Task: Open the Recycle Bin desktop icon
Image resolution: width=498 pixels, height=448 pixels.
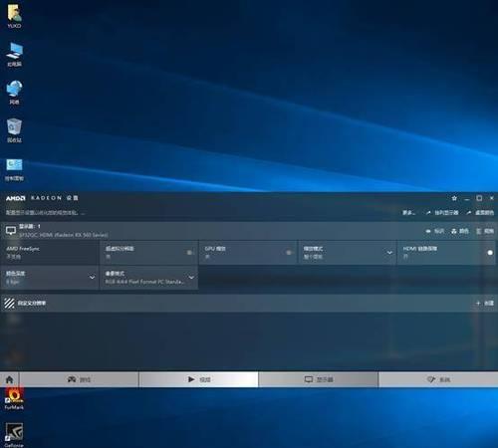Action: pyautogui.click(x=14, y=130)
